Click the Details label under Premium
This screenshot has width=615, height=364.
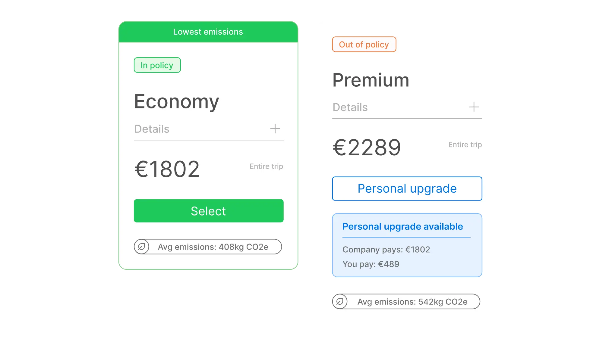[x=350, y=107]
